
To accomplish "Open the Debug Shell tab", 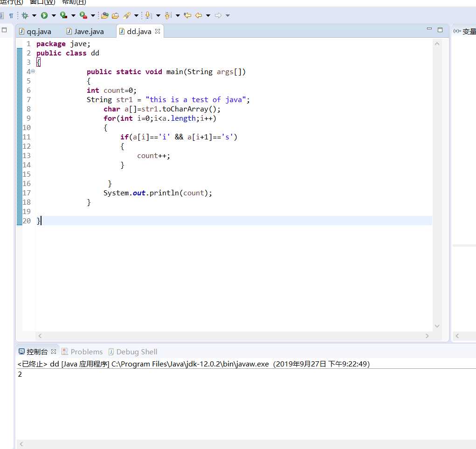I will 133,352.
